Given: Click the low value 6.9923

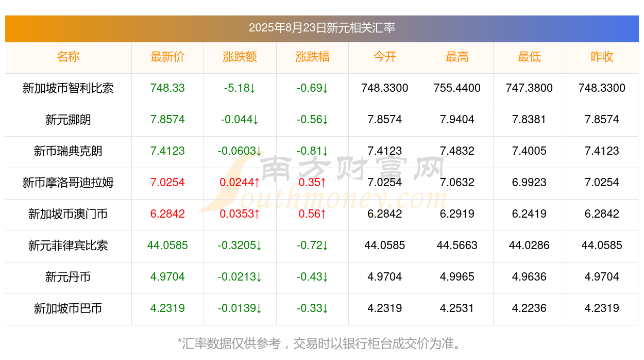Looking at the screenshot, I should click(x=530, y=183).
